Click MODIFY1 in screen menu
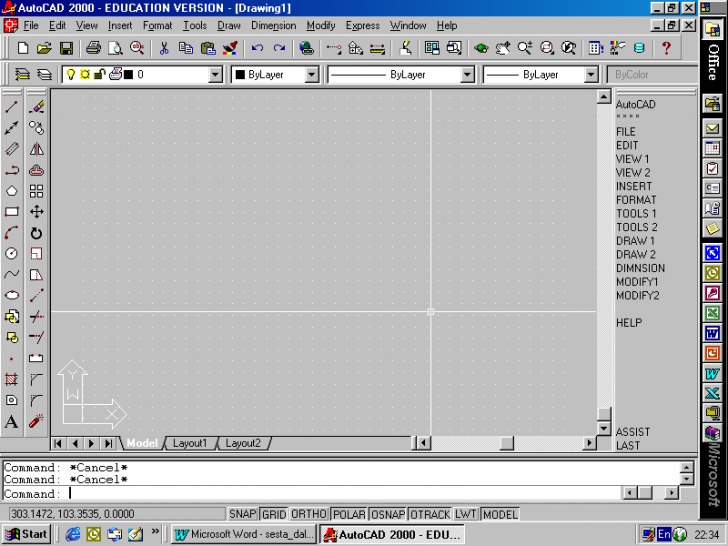Screen dimensions: 728x546 [x=637, y=282]
